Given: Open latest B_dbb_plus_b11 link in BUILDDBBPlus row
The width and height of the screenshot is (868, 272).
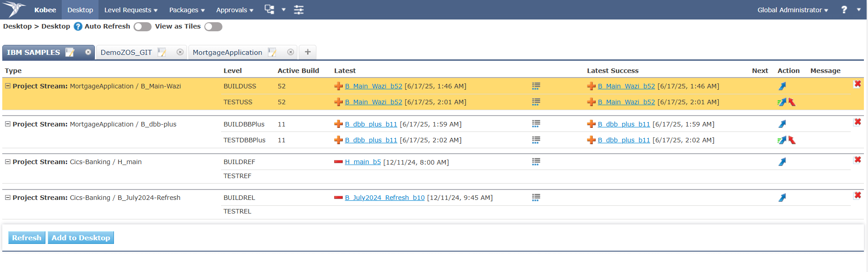Looking at the screenshot, I should pos(371,124).
